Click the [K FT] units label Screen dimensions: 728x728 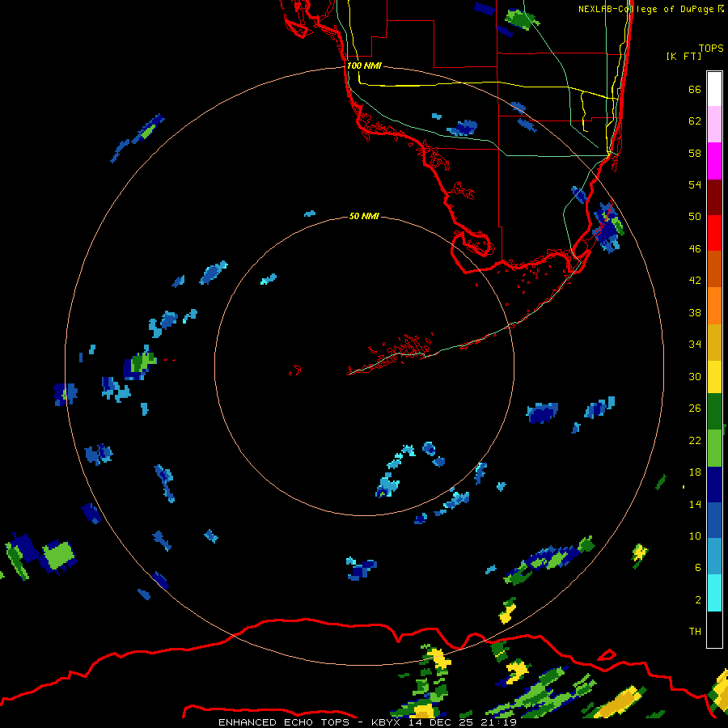pos(684,56)
